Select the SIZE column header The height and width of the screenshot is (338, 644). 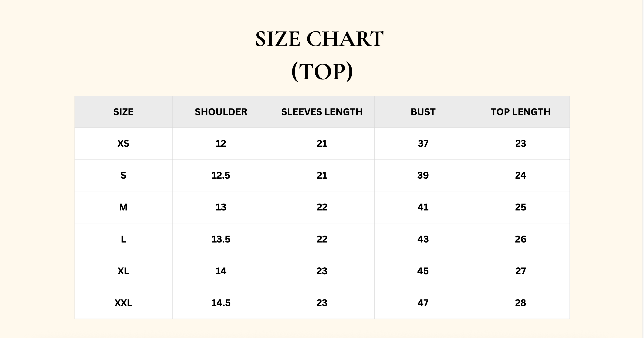(x=123, y=112)
